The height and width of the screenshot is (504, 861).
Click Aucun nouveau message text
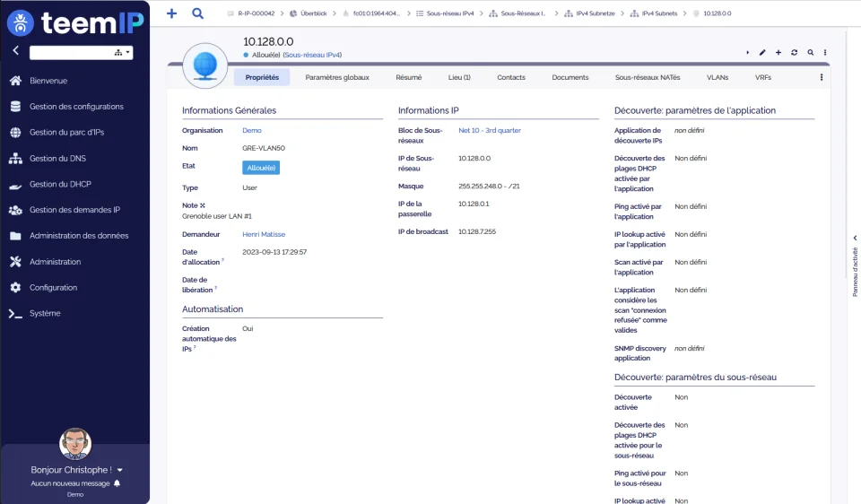[70, 483]
